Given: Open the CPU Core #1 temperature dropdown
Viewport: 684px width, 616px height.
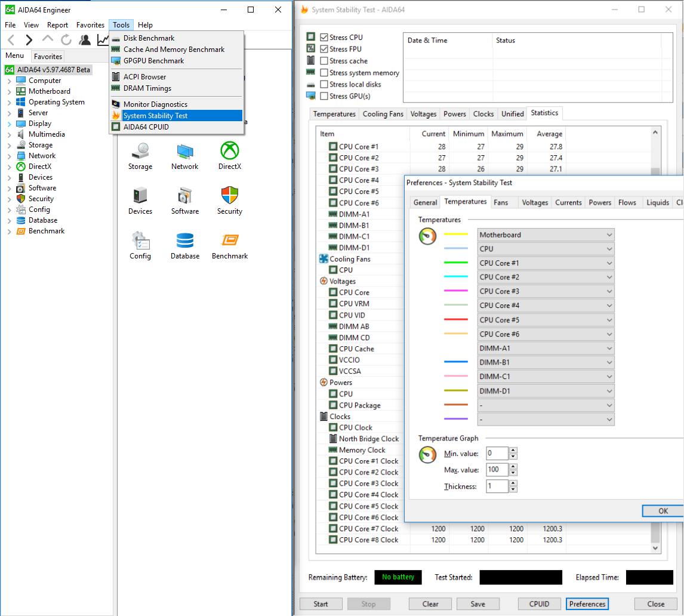Looking at the screenshot, I should 546,263.
